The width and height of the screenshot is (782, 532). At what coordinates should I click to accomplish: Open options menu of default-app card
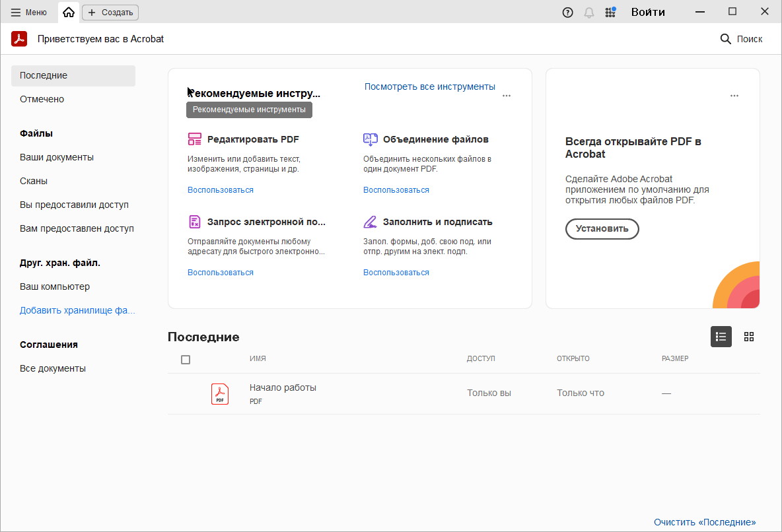[734, 96]
